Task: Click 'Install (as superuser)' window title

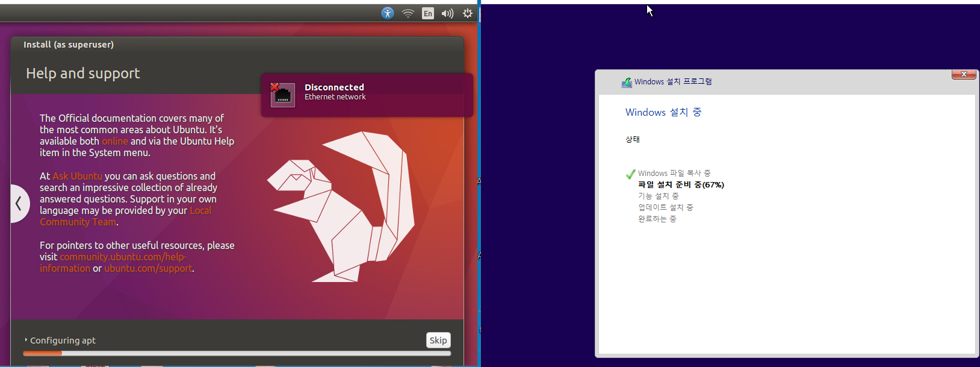Action: pos(69,45)
